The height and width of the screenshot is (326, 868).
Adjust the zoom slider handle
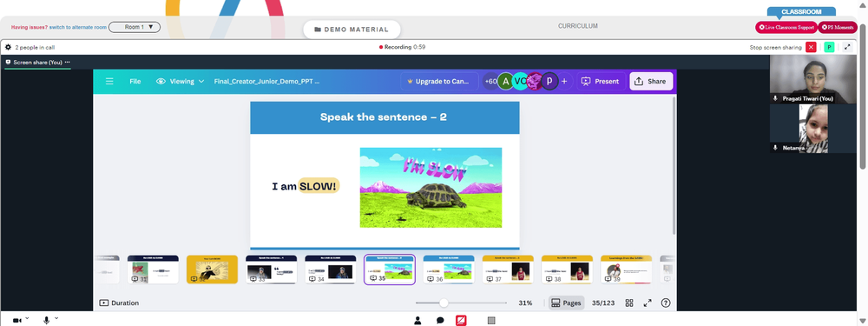pos(444,303)
